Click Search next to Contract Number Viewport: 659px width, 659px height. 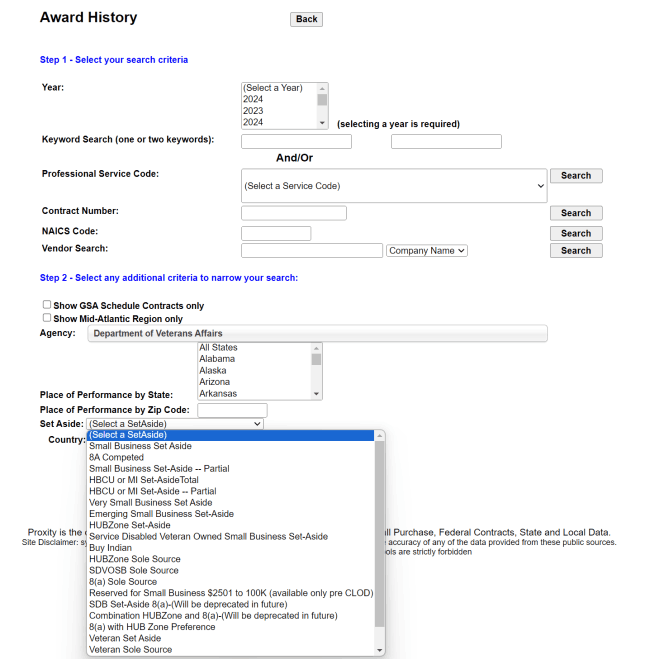(576, 213)
